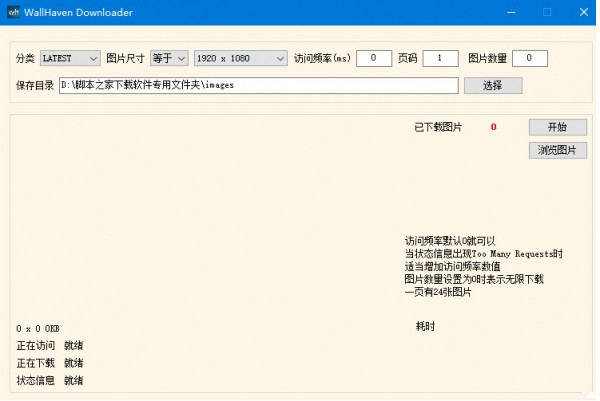Screen dimensions: 600x401
Task: Focus the 访问频率(ms) input field
Action: tap(374, 58)
